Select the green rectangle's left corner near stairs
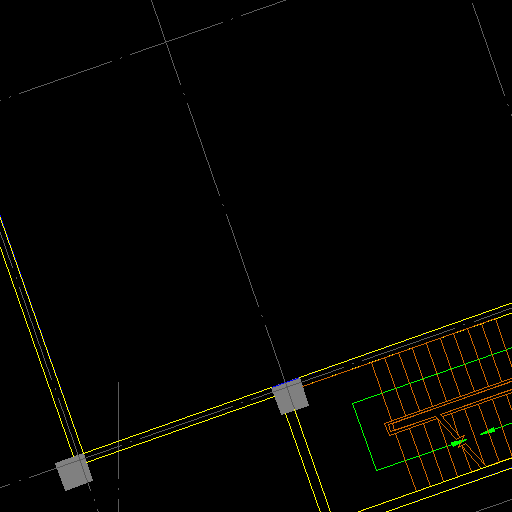The width and height of the screenshot is (512, 512). point(353,404)
